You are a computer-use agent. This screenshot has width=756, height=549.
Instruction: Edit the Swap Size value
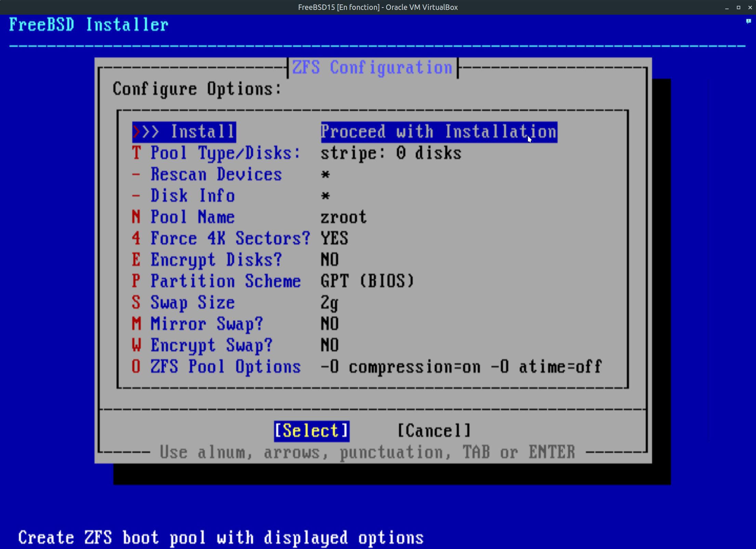tap(193, 303)
